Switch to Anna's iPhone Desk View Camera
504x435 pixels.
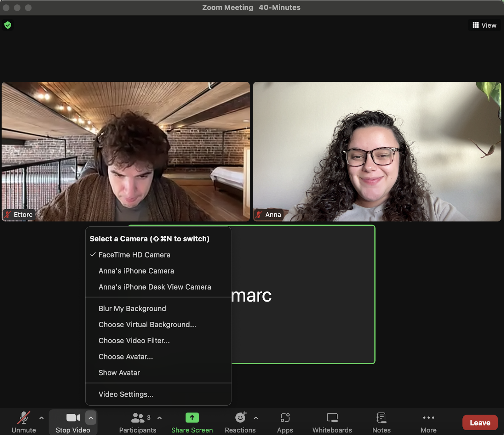[155, 287]
